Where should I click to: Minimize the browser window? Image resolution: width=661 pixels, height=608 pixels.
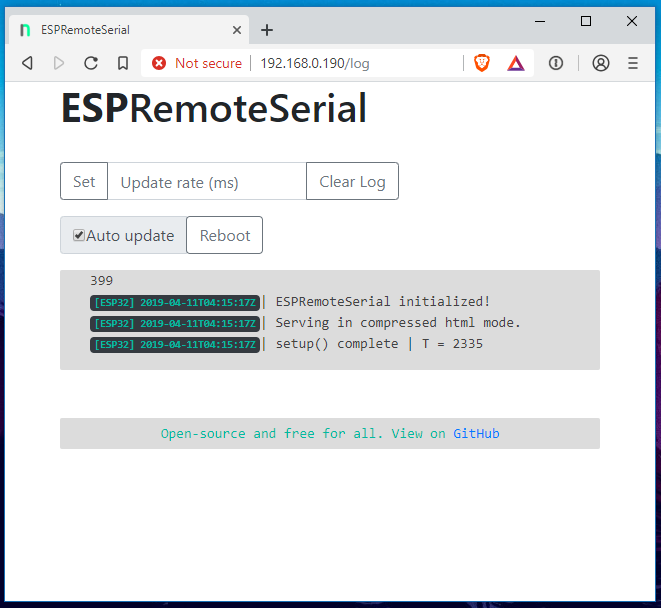tap(540, 21)
